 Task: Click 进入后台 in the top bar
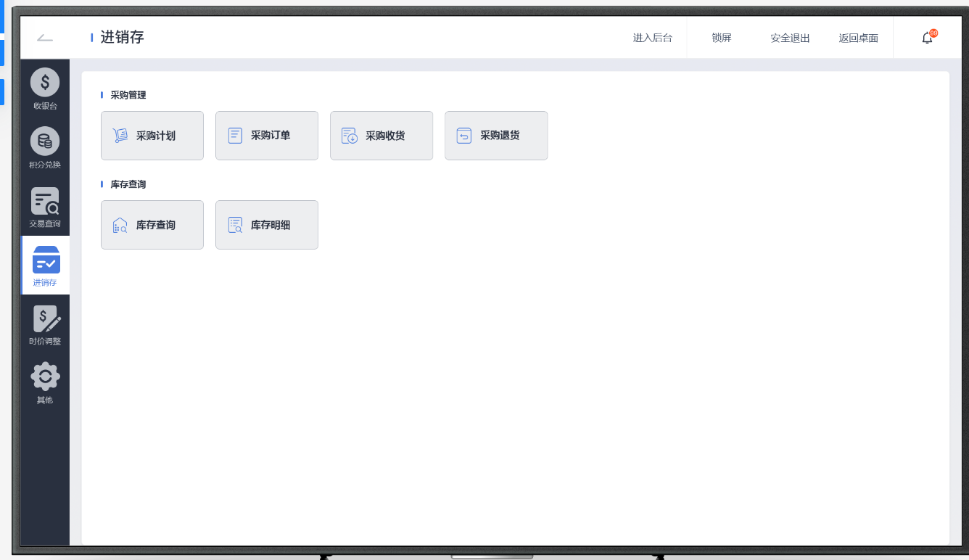(653, 38)
